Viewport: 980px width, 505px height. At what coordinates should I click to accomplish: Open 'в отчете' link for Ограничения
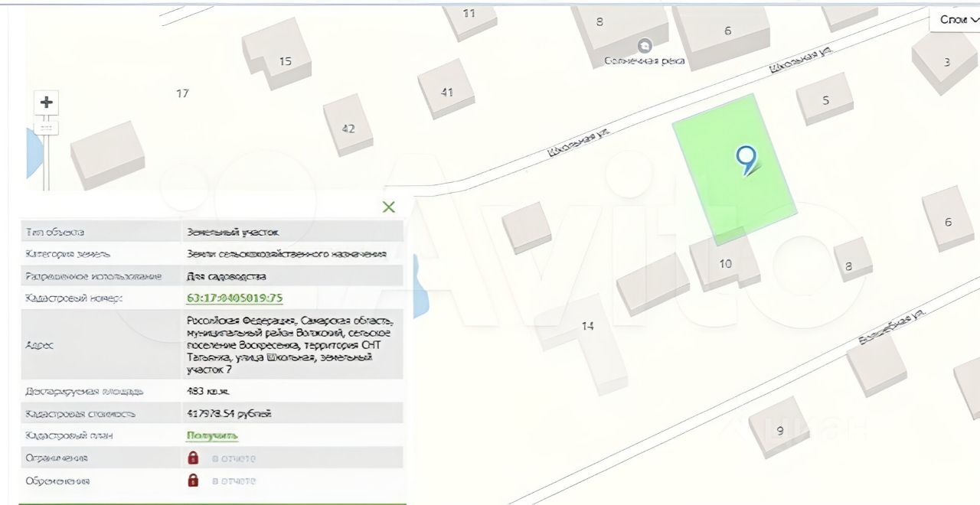pyautogui.click(x=234, y=459)
